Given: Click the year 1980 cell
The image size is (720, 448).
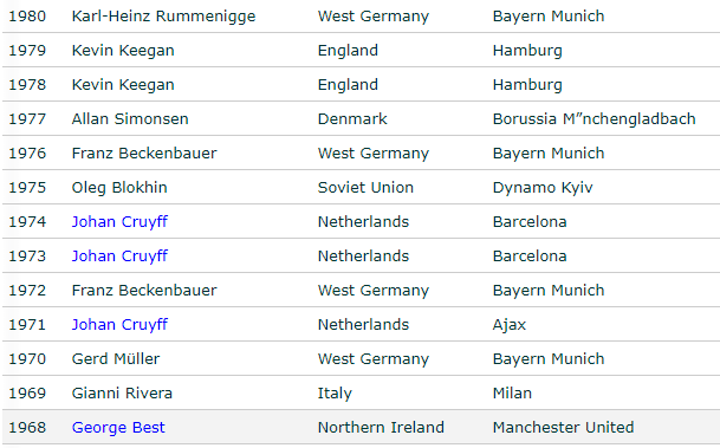Looking at the screenshot, I should click(x=27, y=17).
